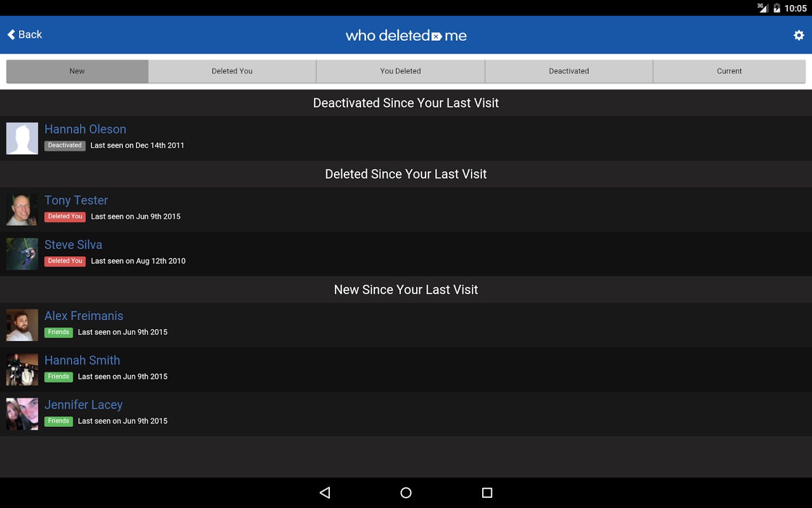Click the Deleted You badge beside Steve Silva
The image size is (812, 508).
pos(64,261)
